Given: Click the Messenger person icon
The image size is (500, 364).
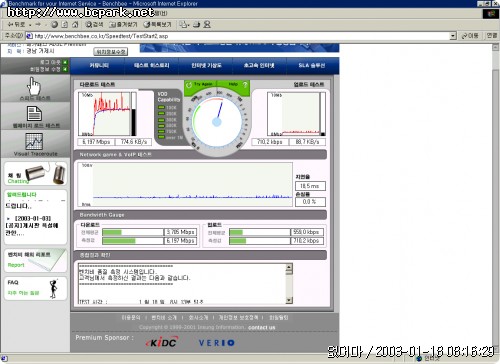Looking at the screenshot, I should click(207, 25).
